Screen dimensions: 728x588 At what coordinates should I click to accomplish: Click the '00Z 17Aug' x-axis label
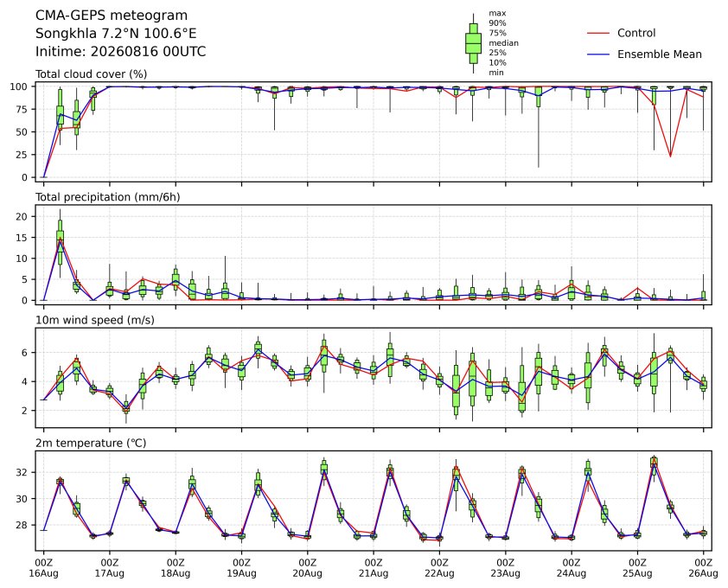(110, 568)
